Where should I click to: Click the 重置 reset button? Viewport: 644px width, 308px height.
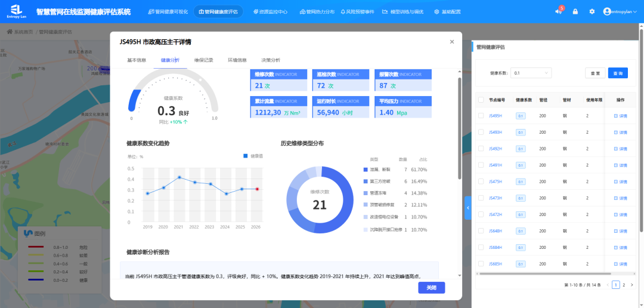tap(595, 73)
